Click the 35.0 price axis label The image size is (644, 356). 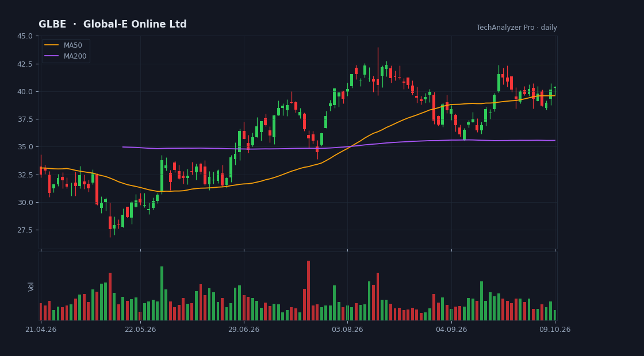(25, 147)
